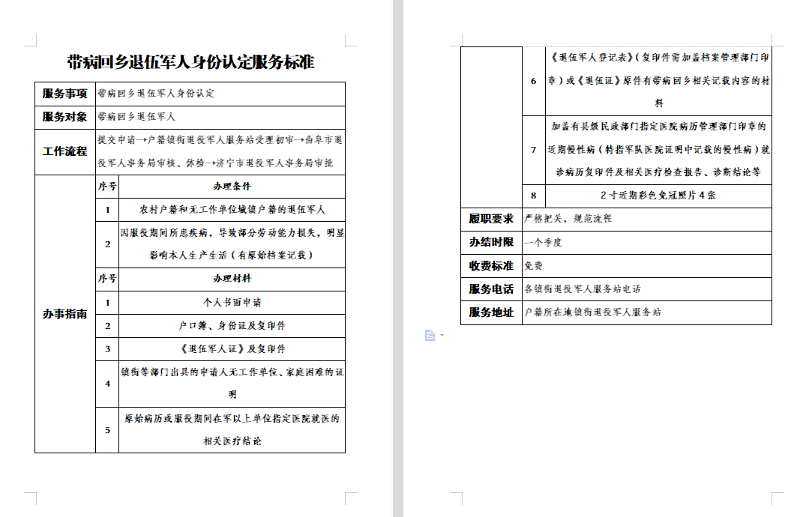Select the 办理材料 column heading
812x517 pixels.
(x=232, y=279)
